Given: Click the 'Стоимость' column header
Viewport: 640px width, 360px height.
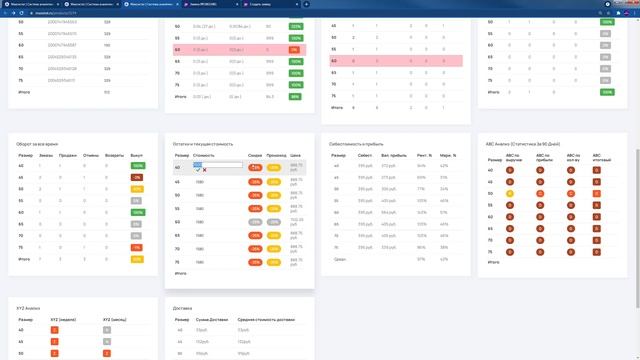Looking at the screenshot, I should point(204,156).
